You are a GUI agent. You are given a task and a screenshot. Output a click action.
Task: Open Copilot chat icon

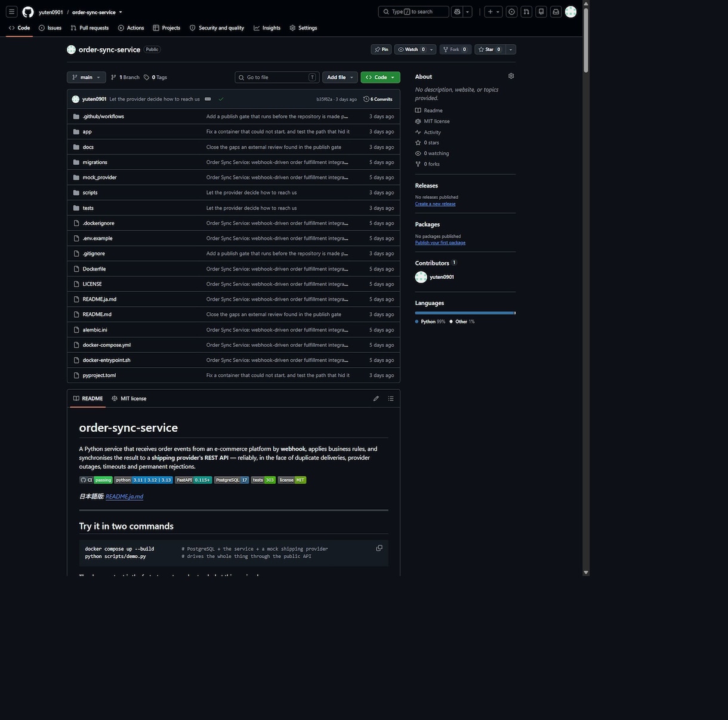457,11
